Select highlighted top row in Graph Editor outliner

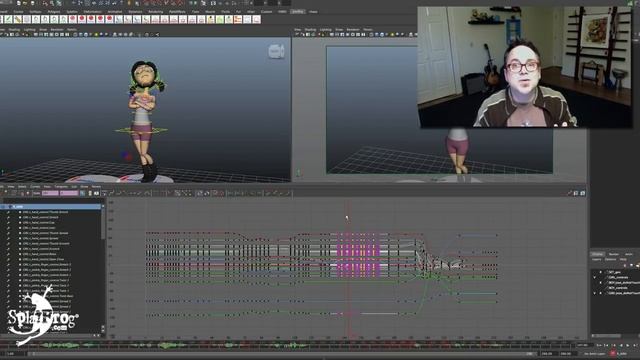(51, 207)
